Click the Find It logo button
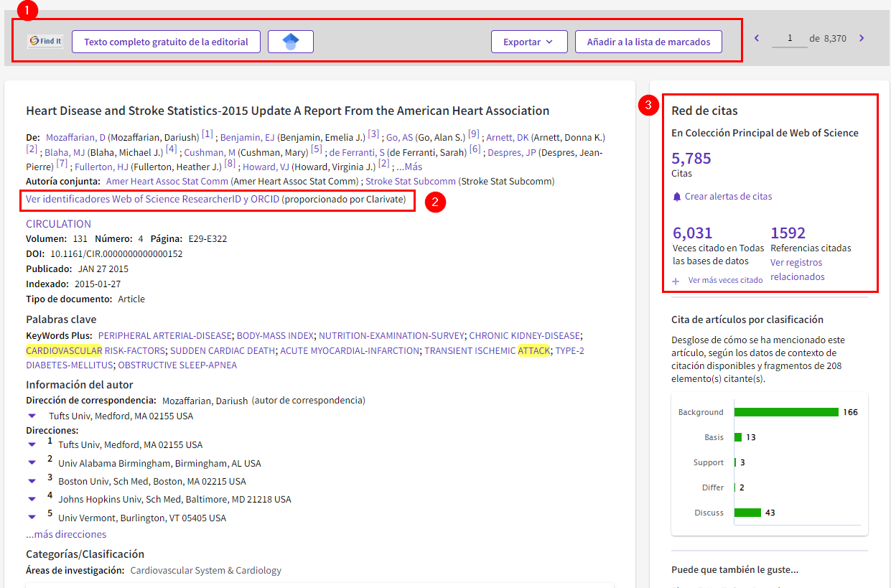Viewport: 891px width, 588px height. click(x=45, y=42)
